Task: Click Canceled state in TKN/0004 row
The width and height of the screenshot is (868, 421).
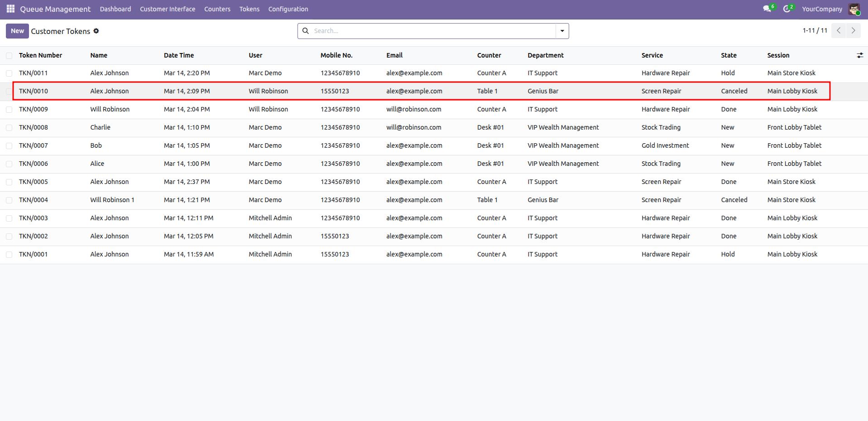Action: (734, 200)
